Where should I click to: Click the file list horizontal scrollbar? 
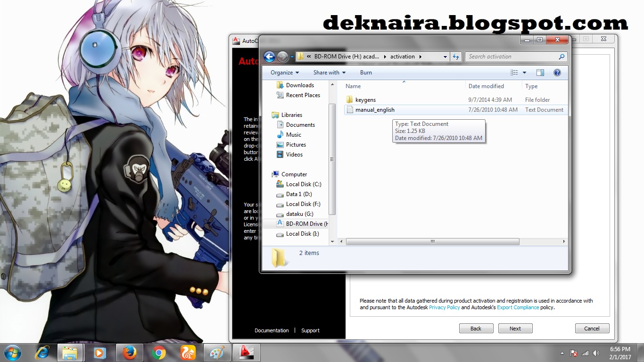pos(432,241)
